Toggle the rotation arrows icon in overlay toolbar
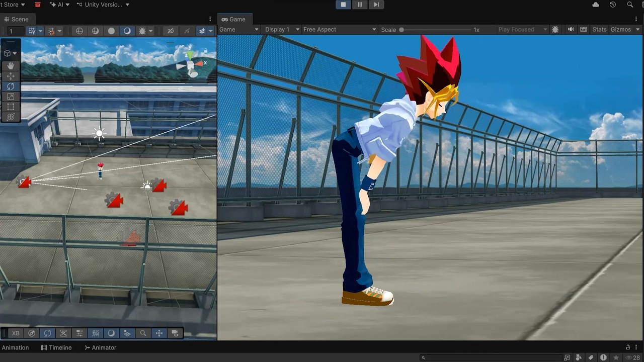Image resolution: width=644 pixels, height=362 pixels. [x=47, y=333]
